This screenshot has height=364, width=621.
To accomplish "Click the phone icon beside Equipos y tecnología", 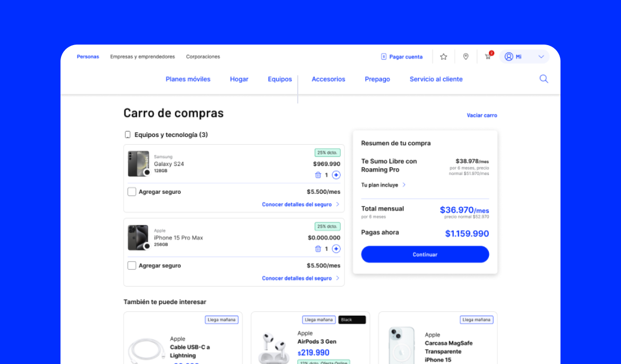I will point(127,135).
